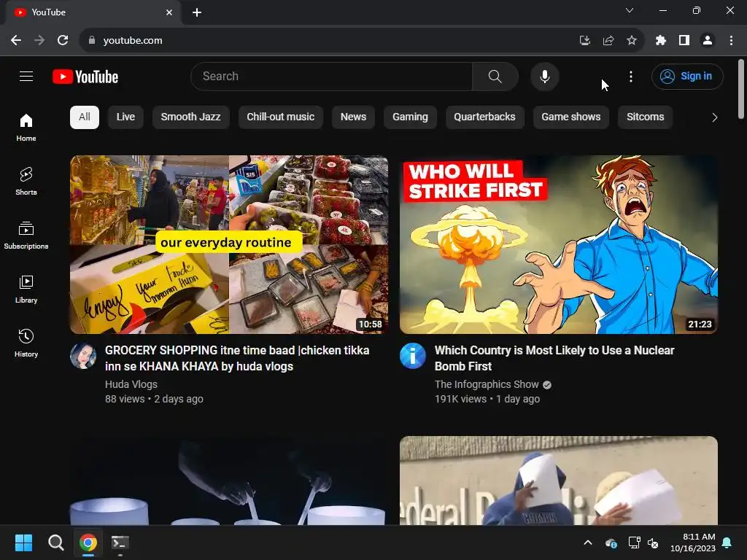Click the search magnifier button
The width and height of the screenshot is (747, 560).
pyautogui.click(x=495, y=76)
